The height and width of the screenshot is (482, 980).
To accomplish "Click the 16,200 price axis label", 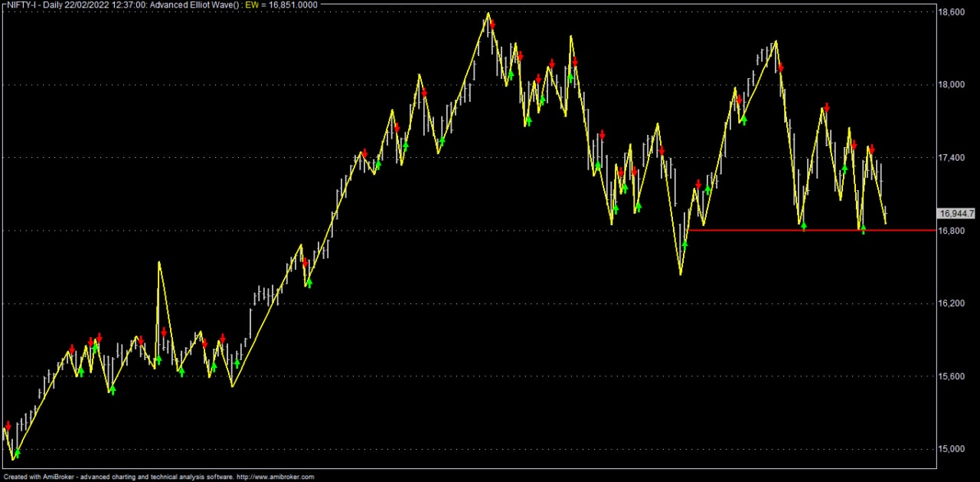I will pyautogui.click(x=953, y=303).
